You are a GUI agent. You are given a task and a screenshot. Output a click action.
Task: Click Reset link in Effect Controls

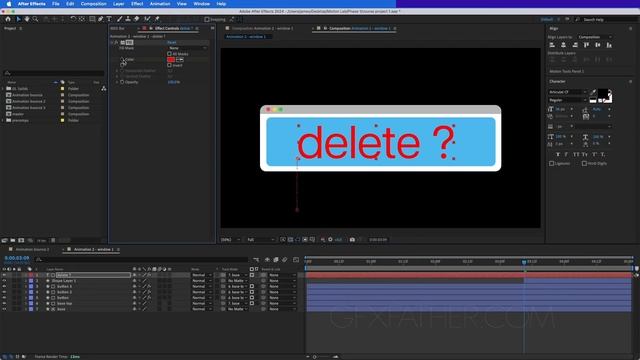[172, 42]
